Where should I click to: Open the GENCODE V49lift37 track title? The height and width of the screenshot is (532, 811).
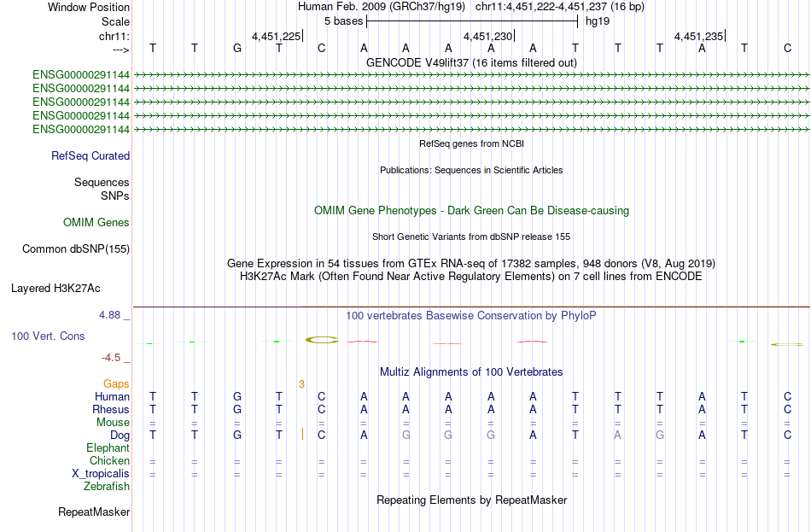(x=471, y=62)
